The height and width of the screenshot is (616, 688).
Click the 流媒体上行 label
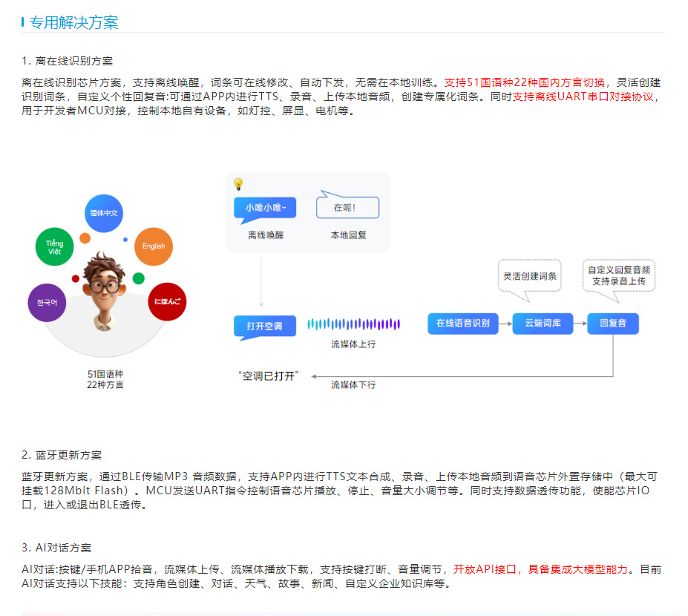(353, 344)
